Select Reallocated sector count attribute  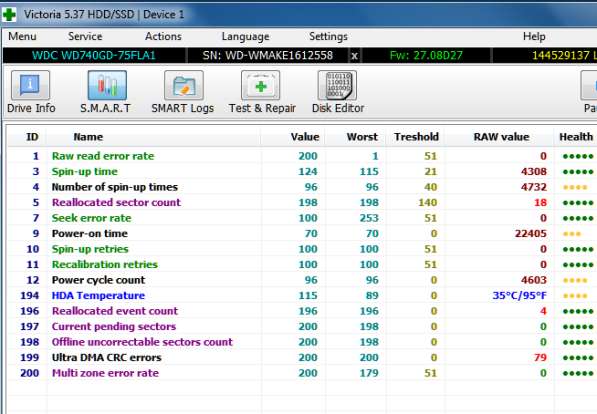(116, 203)
